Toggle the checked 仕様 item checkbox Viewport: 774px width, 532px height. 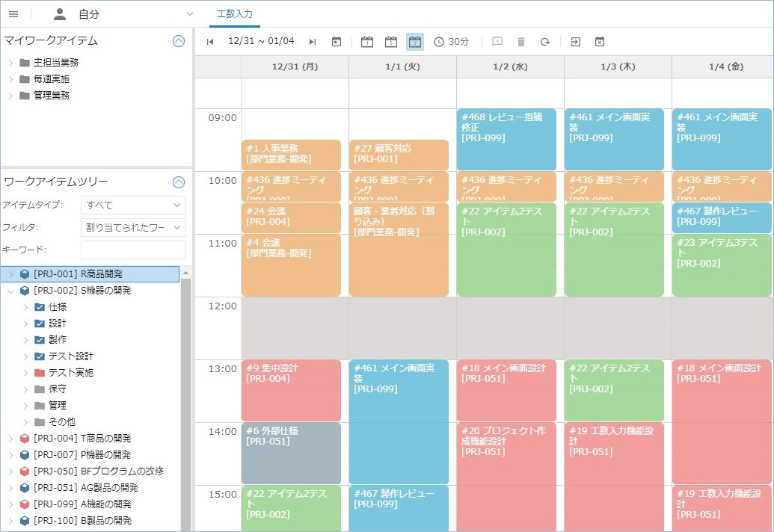coord(40,307)
